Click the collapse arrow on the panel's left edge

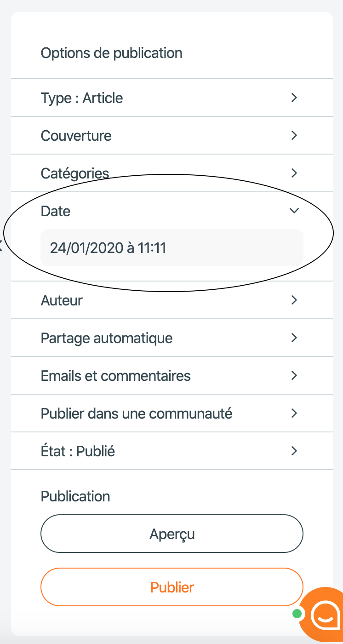coord(1,245)
